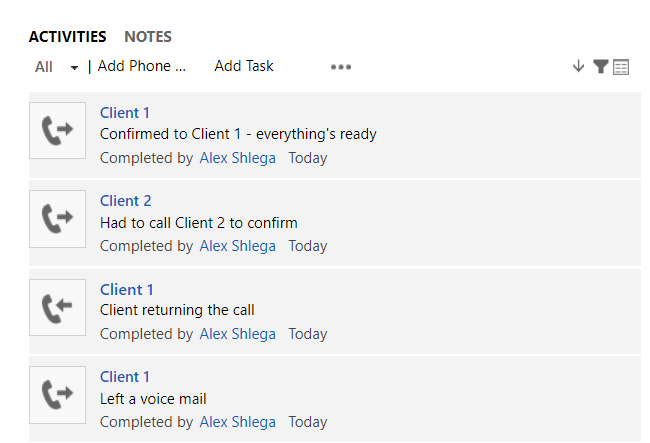Image resolution: width=650 pixels, height=443 pixels.
Task: Click Add Phone Call button
Action: coord(141,66)
